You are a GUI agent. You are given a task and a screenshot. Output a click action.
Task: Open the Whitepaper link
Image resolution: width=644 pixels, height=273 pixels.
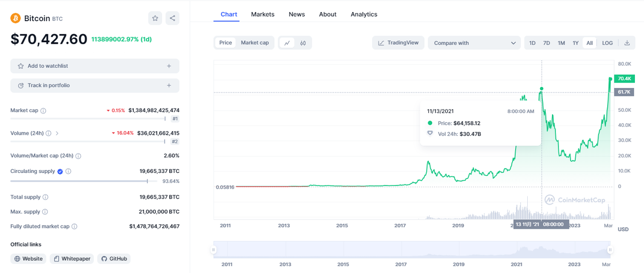(71, 258)
